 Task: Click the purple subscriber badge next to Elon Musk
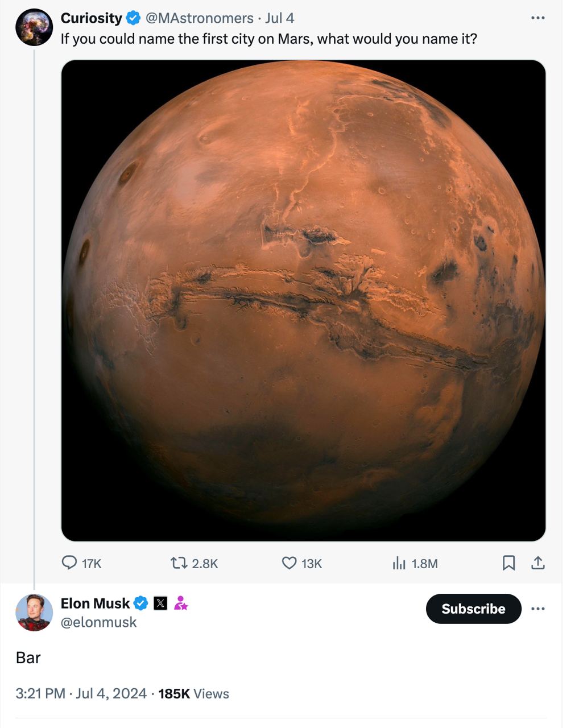point(181,603)
